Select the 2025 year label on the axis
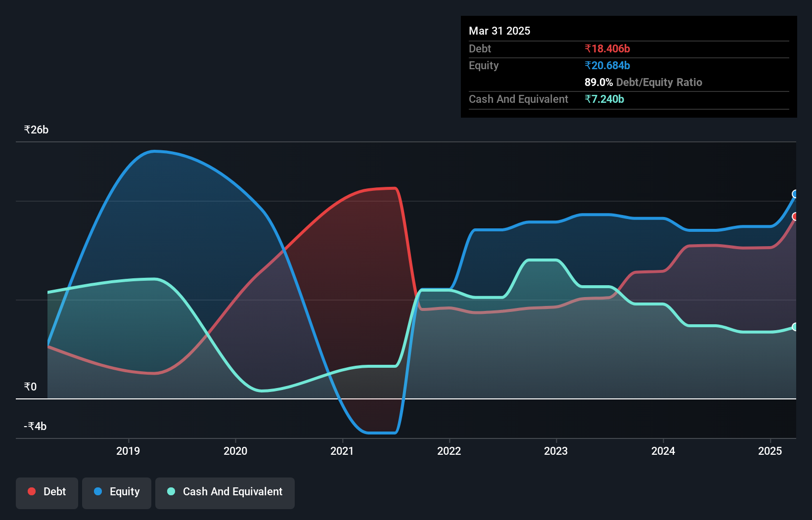 770,451
